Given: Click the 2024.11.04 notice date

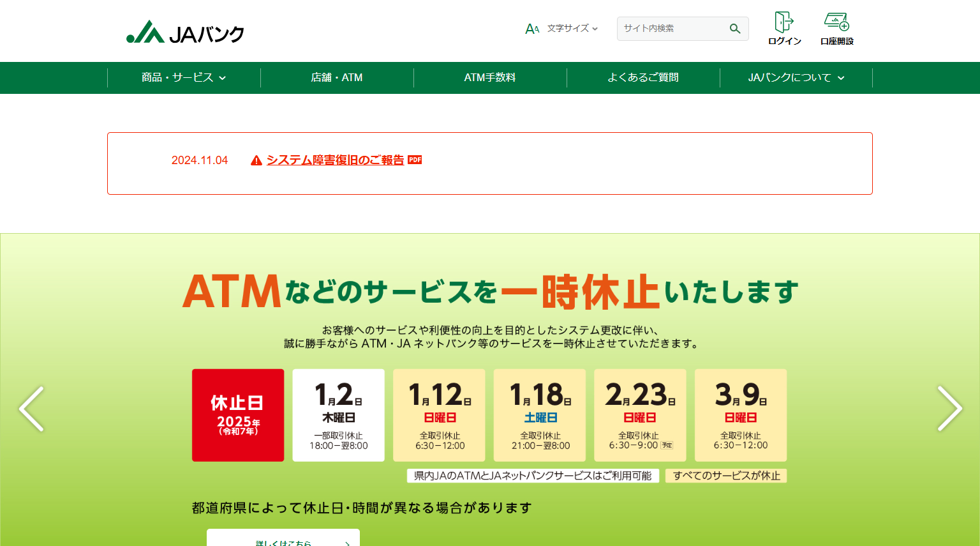Looking at the screenshot, I should [200, 160].
